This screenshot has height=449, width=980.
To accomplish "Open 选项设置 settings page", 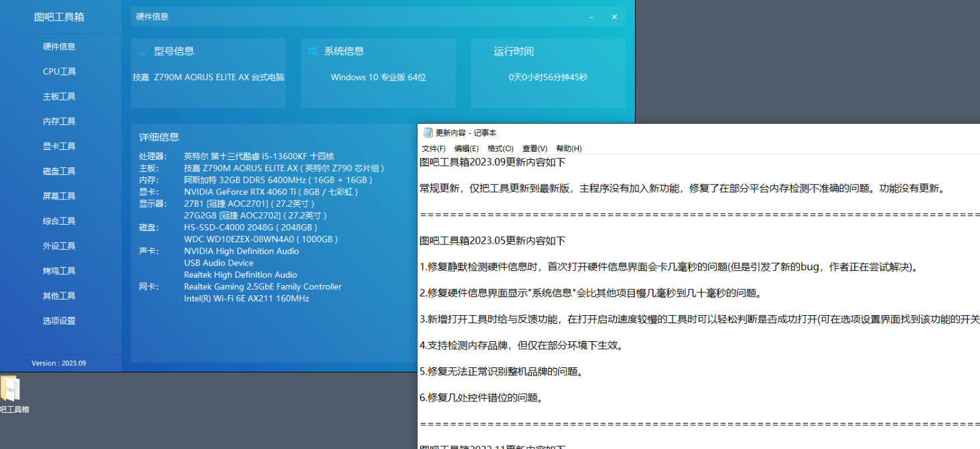I will [x=59, y=321].
